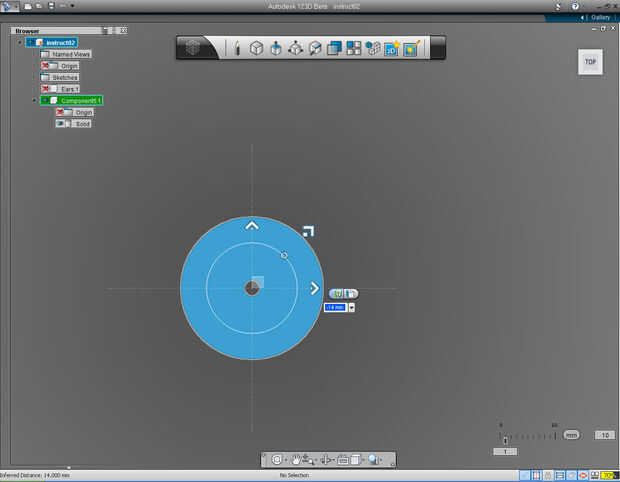Click the corner scale manipulator handle
This screenshot has height=482, width=620.
point(308,231)
